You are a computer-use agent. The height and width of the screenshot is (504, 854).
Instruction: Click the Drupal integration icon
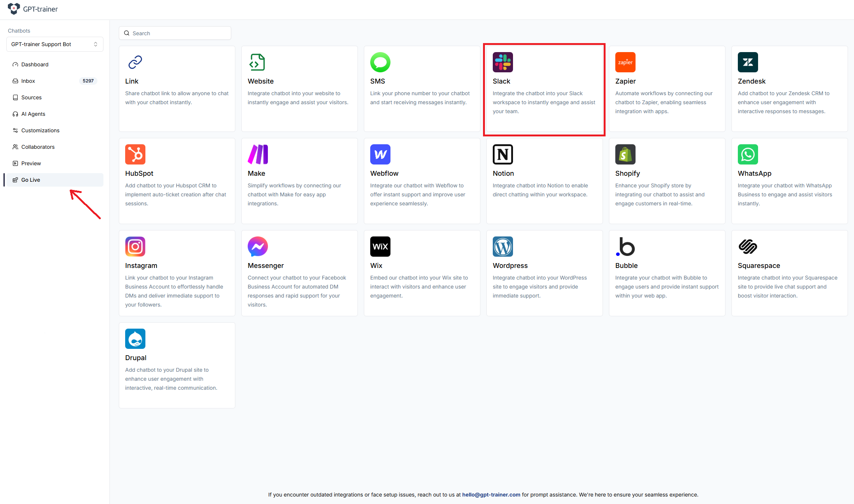(135, 339)
